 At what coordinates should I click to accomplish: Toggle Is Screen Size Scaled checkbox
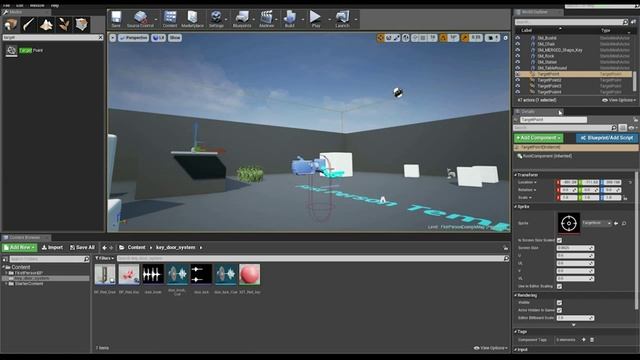point(559,240)
